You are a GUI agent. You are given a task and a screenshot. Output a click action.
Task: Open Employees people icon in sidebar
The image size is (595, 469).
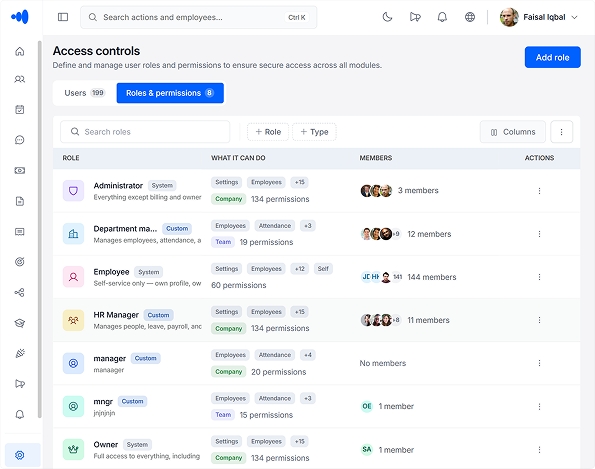[20, 79]
